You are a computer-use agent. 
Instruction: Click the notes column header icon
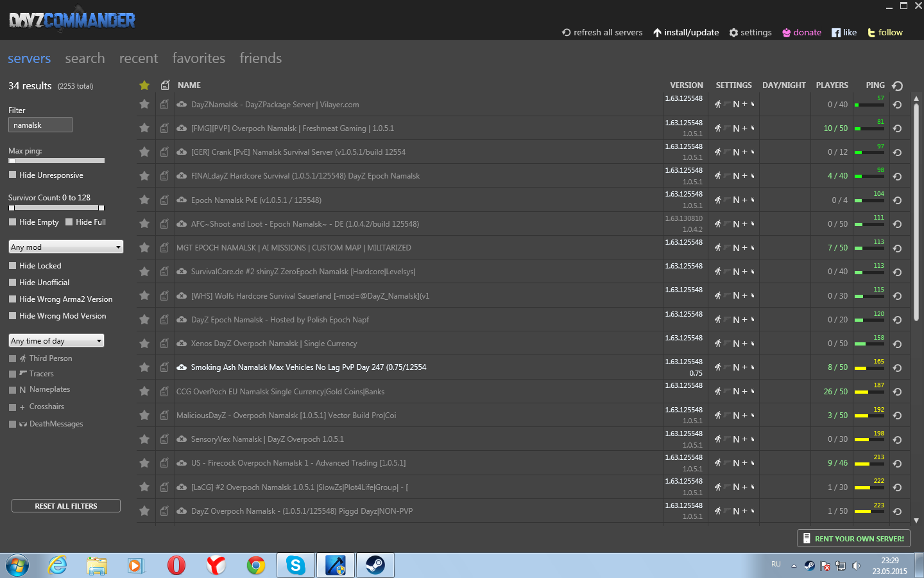pos(165,85)
